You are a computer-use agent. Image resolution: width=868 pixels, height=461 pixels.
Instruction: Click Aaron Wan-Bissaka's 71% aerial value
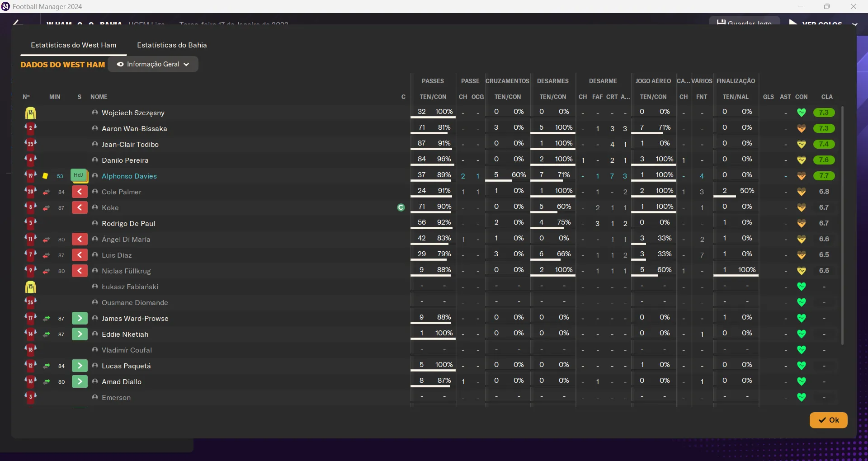[x=665, y=127]
